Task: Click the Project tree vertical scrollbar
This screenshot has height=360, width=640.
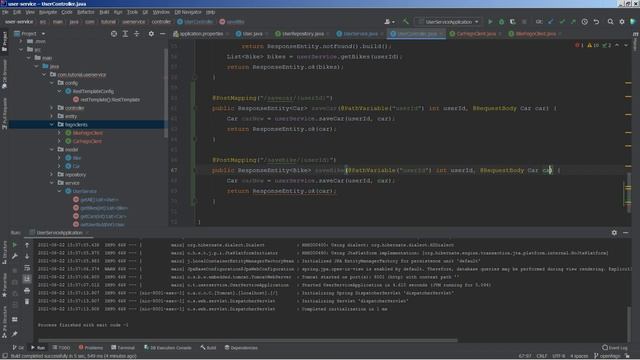Action: coord(166,93)
